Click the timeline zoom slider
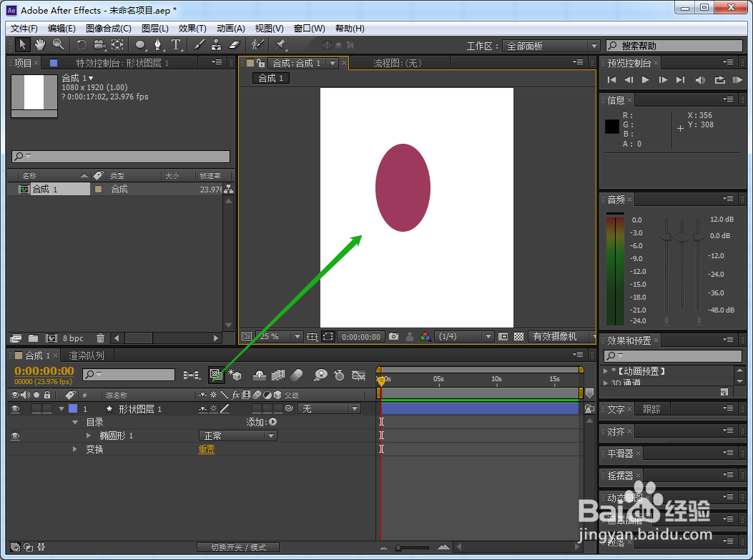 point(413,547)
